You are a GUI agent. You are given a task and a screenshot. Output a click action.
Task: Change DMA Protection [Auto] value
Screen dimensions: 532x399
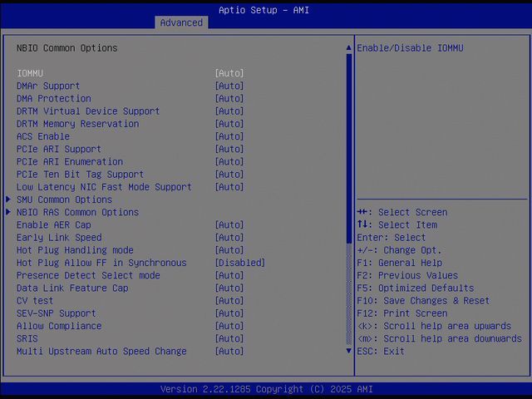tap(229, 98)
